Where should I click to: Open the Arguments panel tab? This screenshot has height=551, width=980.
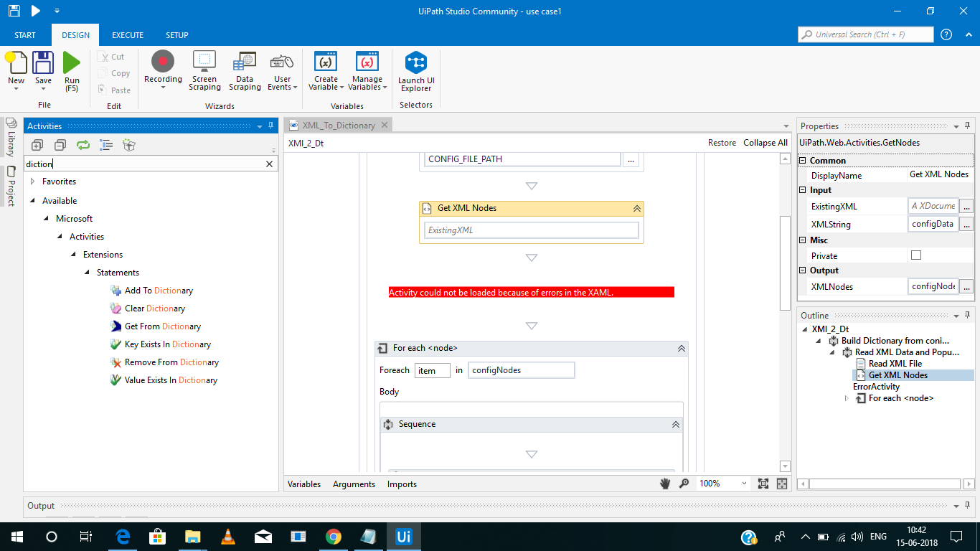pyautogui.click(x=354, y=484)
